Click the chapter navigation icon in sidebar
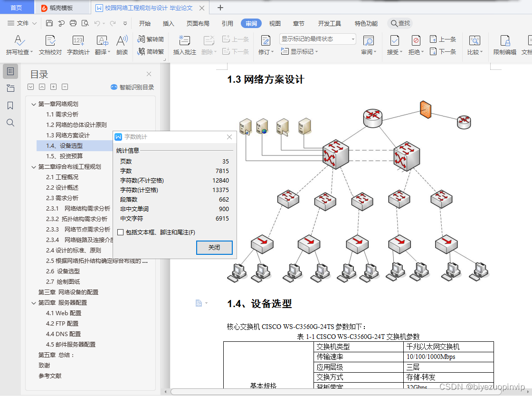The height and width of the screenshot is (396, 532). click(10, 88)
